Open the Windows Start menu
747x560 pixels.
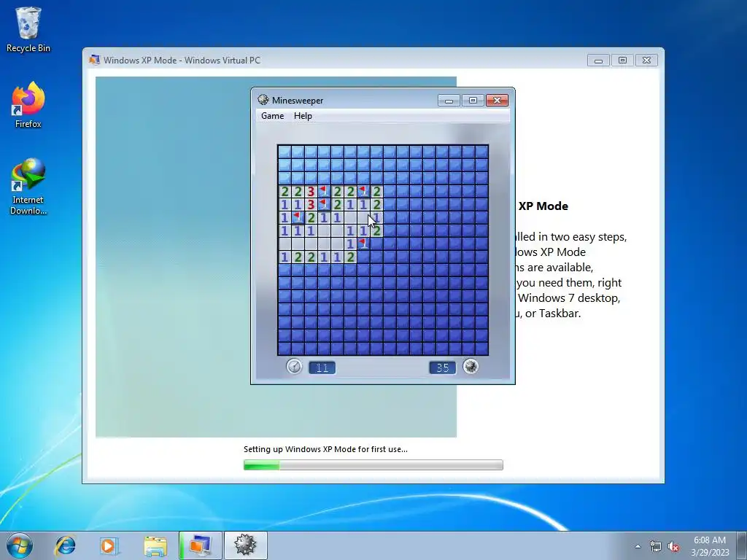pos(20,545)
